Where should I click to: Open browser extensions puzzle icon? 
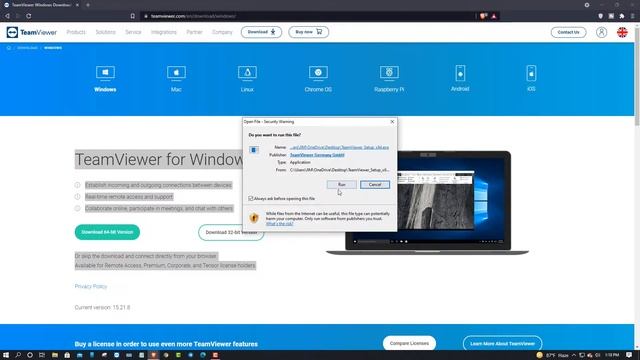(x=622, y=16)
